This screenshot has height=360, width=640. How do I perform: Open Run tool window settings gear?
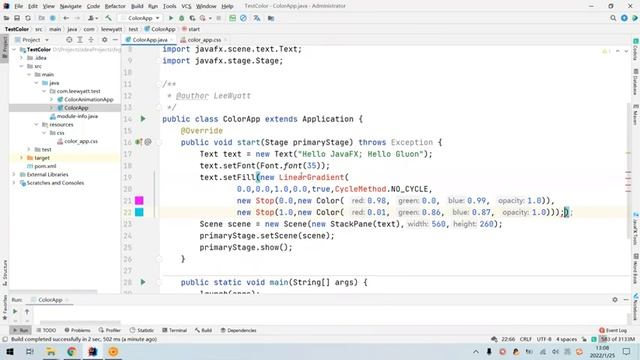[615, 300]
